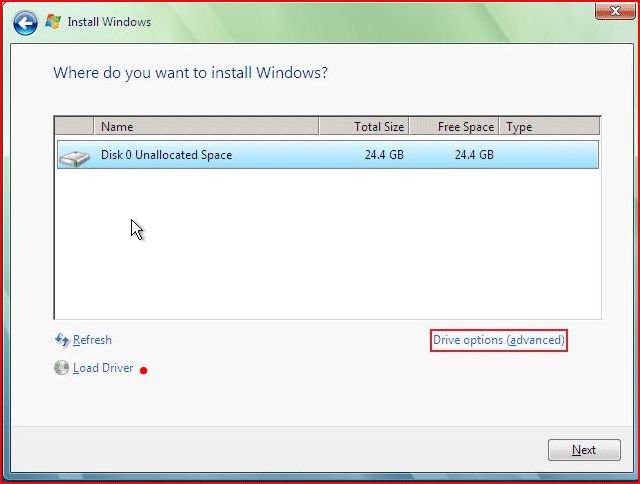
Task: Click the Refresh link
Action: [x=92, y=340]
